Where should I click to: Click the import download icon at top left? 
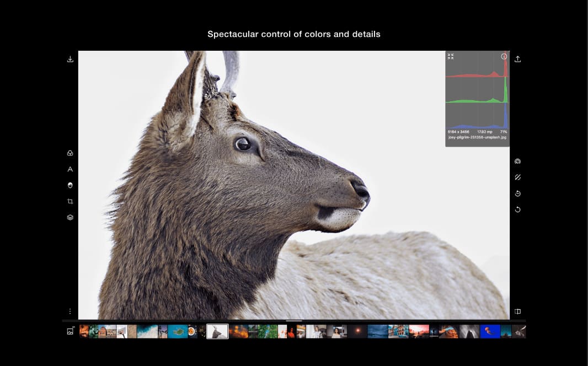70,59
